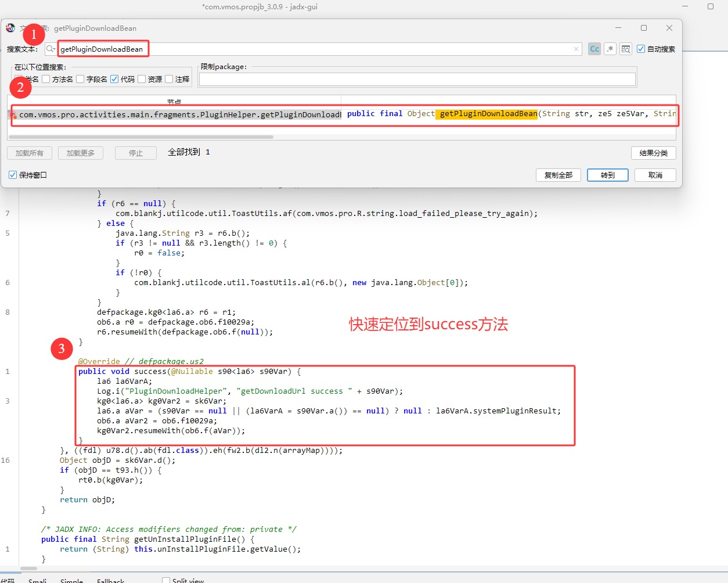Open the search history magnifier dropdown
Image resolution: width=728 pixels, height=583 pixels.
click(x=51, y=49)
